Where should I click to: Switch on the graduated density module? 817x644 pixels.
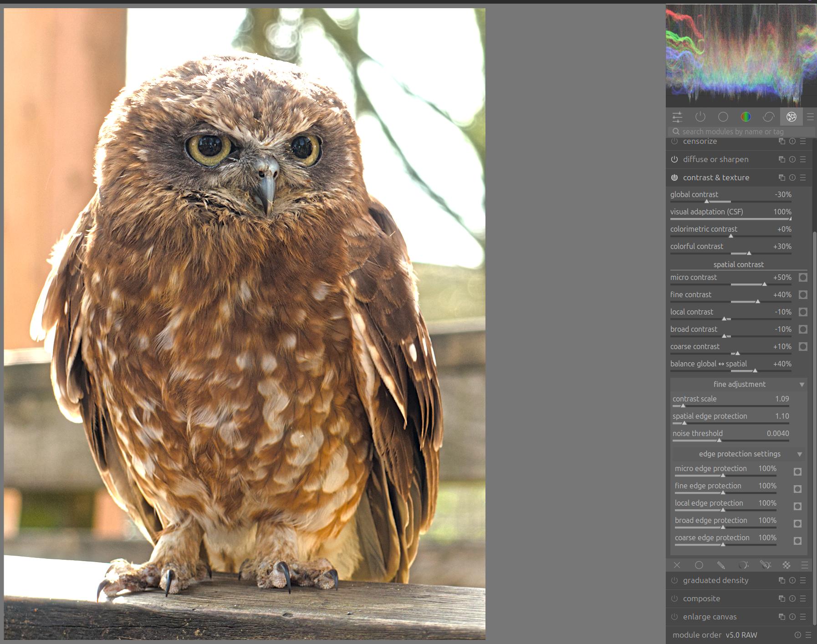[674, 580]
